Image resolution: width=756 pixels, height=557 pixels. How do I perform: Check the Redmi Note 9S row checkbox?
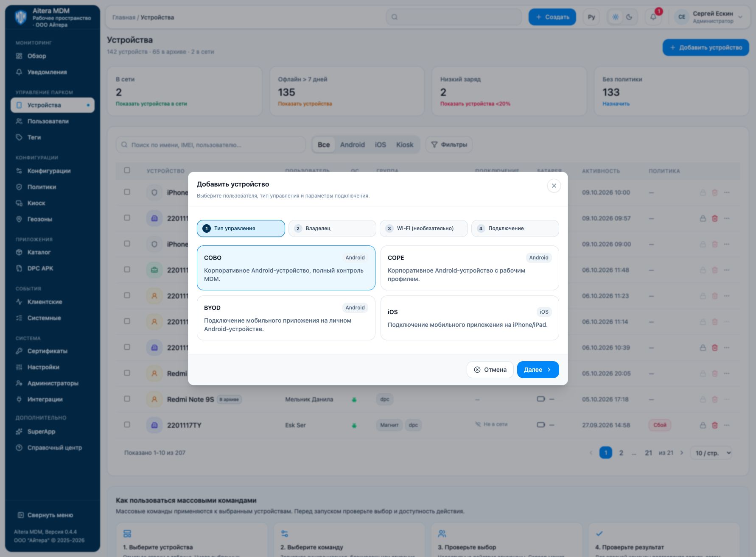(127, 398)
